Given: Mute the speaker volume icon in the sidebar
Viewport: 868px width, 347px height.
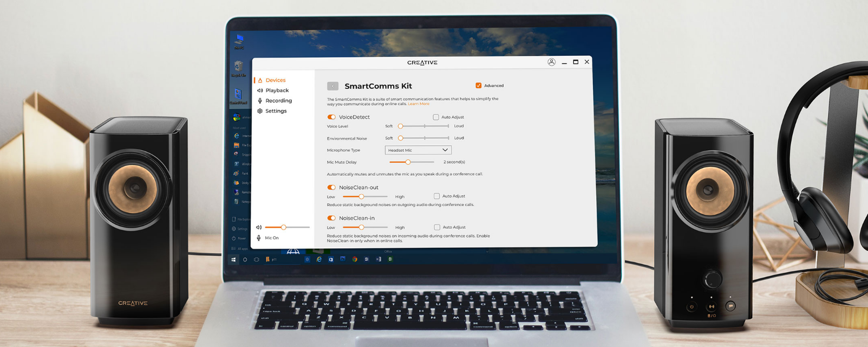Looking at the screenshot, I should [x=259, y=227].
